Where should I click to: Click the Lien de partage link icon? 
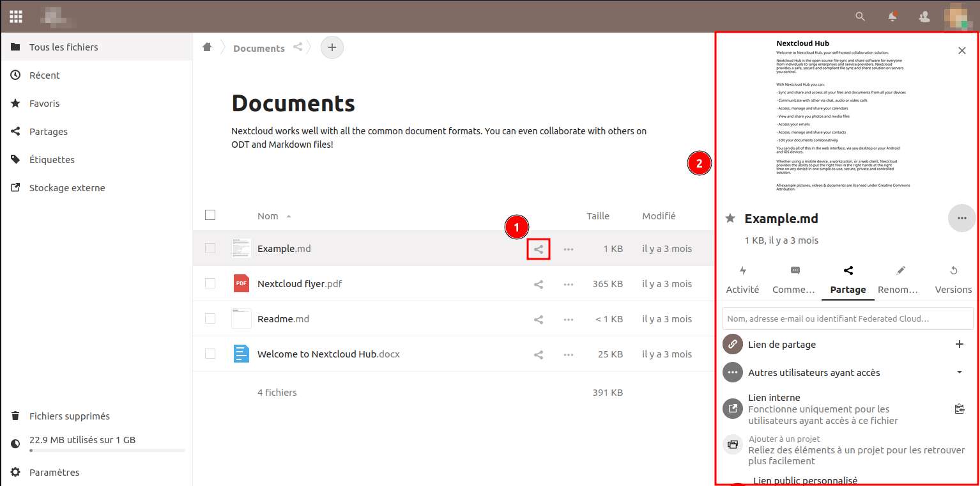(733, 344)
